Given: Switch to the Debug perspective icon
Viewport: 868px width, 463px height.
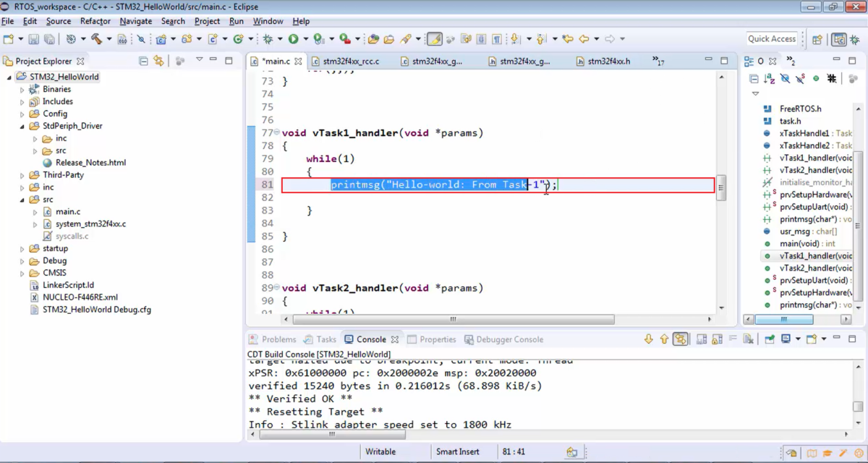Looking at the screenshot, I should [855, 40].
